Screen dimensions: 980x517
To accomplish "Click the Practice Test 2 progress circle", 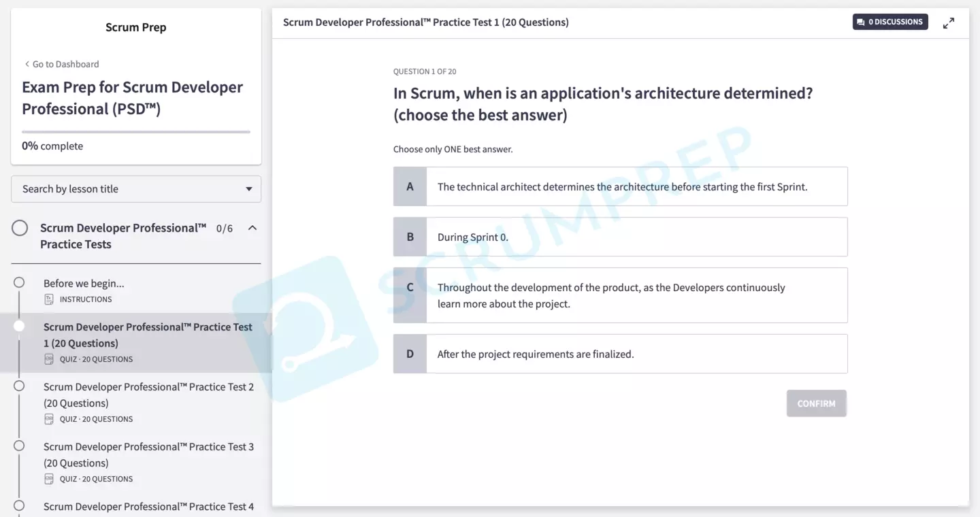I will tap(19, 386).
